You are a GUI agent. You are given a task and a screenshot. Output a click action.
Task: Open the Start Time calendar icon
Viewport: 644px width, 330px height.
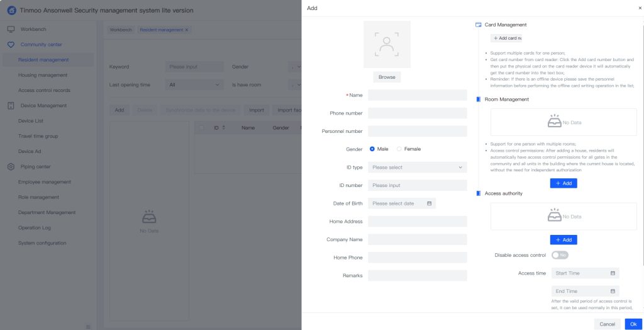pos(613,273)
